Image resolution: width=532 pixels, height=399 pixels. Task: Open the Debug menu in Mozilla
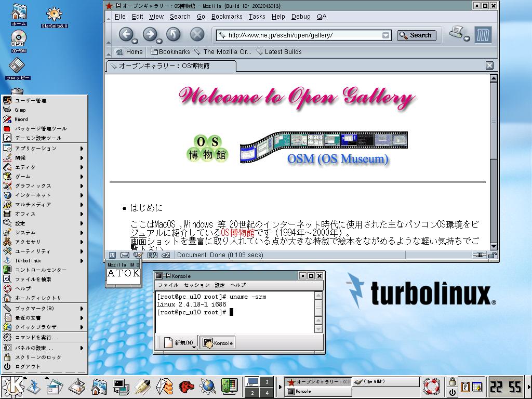[301, 17]
